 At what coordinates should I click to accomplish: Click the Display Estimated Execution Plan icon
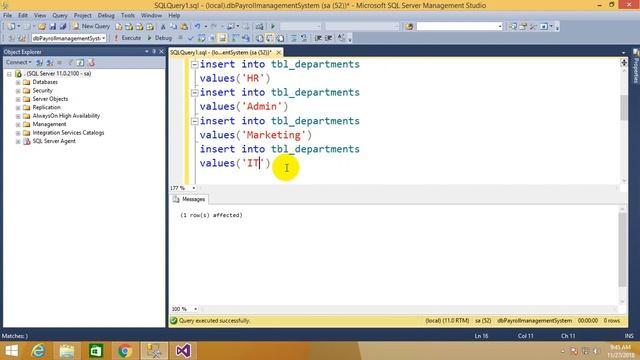tap(201, 38)
